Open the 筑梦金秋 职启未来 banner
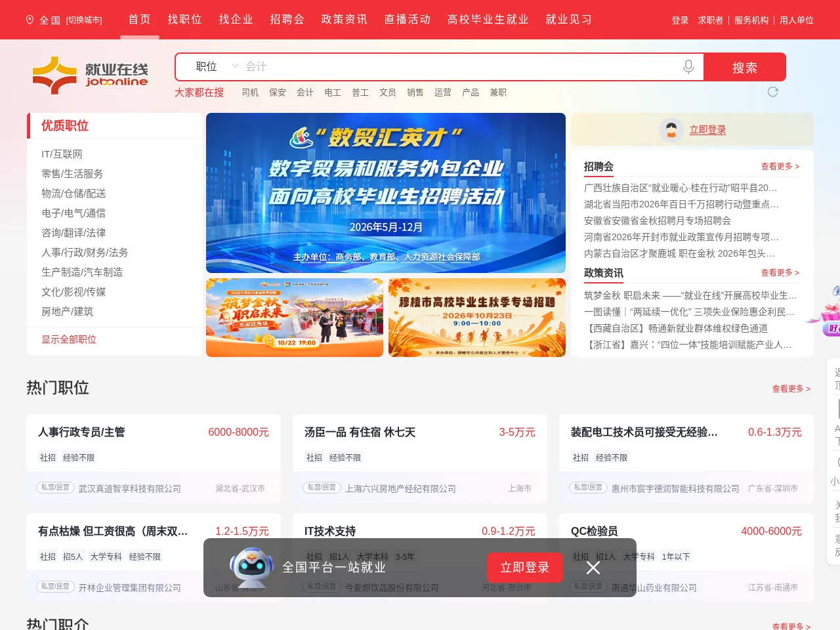Image resolution: width=840 pixels, height=630 pixels. tap(295, 318)
